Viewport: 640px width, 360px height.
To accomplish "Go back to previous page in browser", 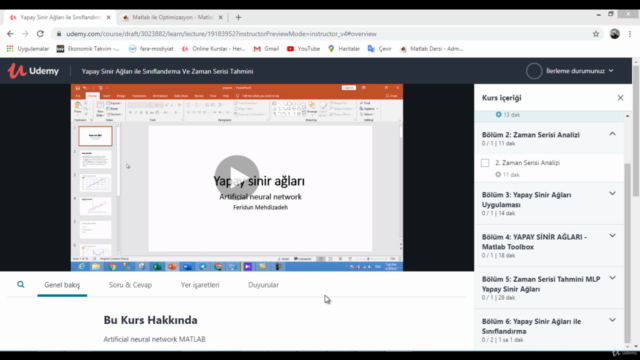I will point(10,34).
